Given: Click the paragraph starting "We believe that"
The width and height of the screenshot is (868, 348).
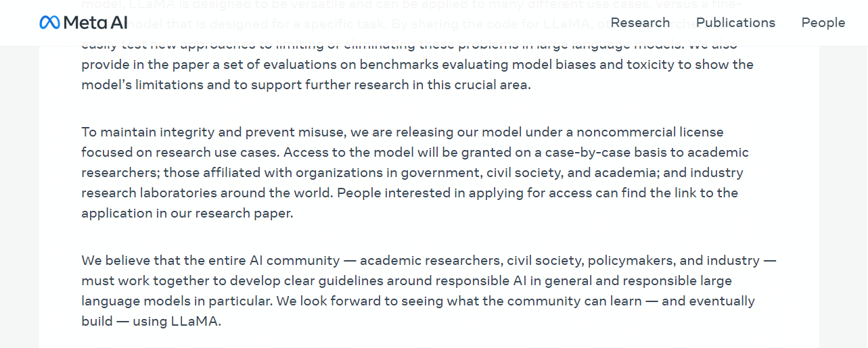Looking at the screenshot, I should pyautogui.click(x=429, y=291).
